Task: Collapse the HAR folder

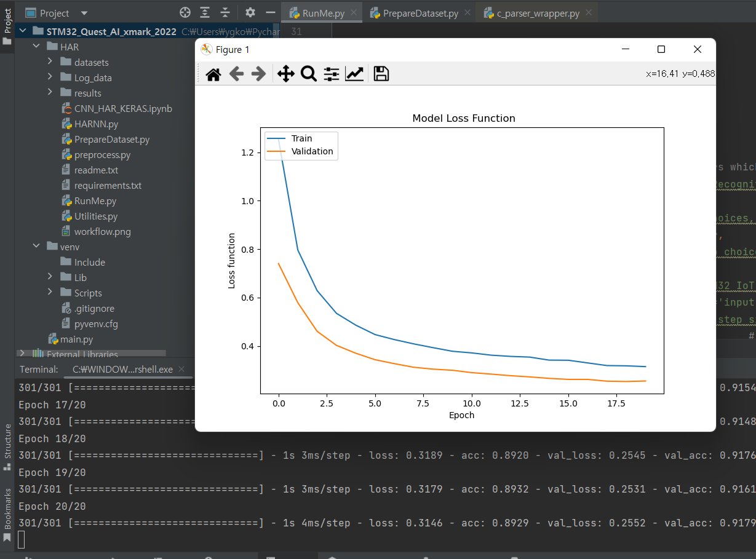Action: pos(38,47)
